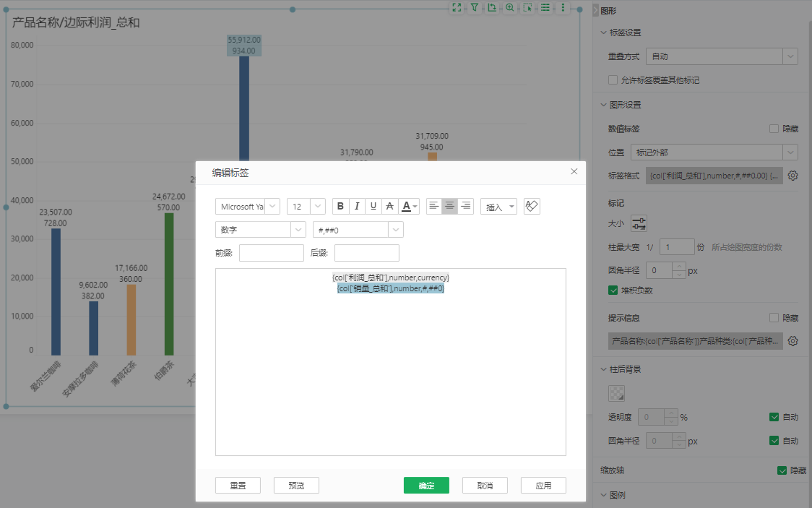Open the 位置 标记外部 dropdown
The width and height of the screenshot is (812, 508).
click(714, 152)
